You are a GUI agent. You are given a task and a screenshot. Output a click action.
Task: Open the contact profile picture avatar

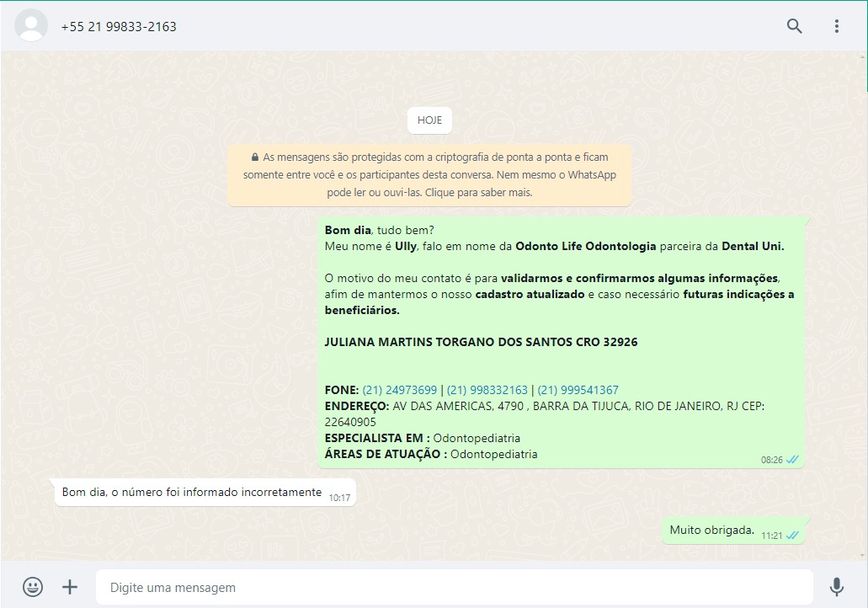pyautogui.click(x=31, y=25)
